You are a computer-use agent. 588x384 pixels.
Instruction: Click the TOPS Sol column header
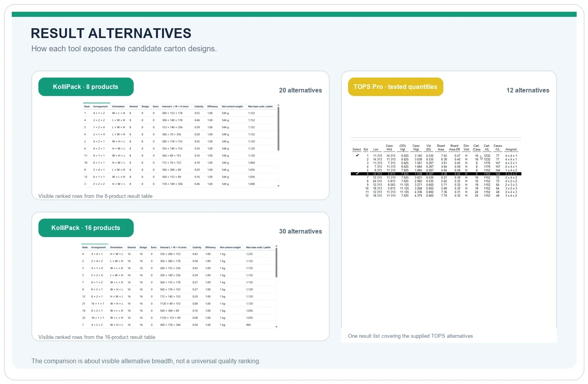pyautogui.click(x=366, y=149)
